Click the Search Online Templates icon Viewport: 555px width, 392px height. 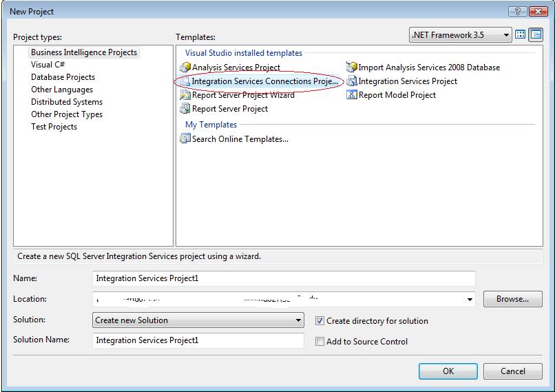(185, 139)
